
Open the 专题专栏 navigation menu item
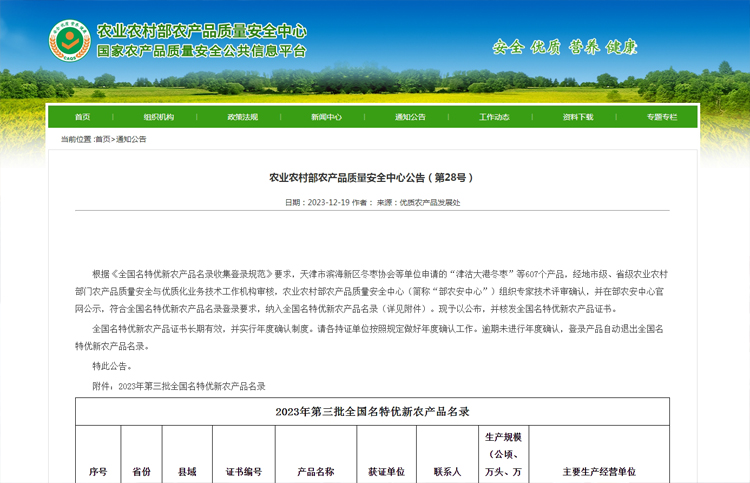point(662,117)
